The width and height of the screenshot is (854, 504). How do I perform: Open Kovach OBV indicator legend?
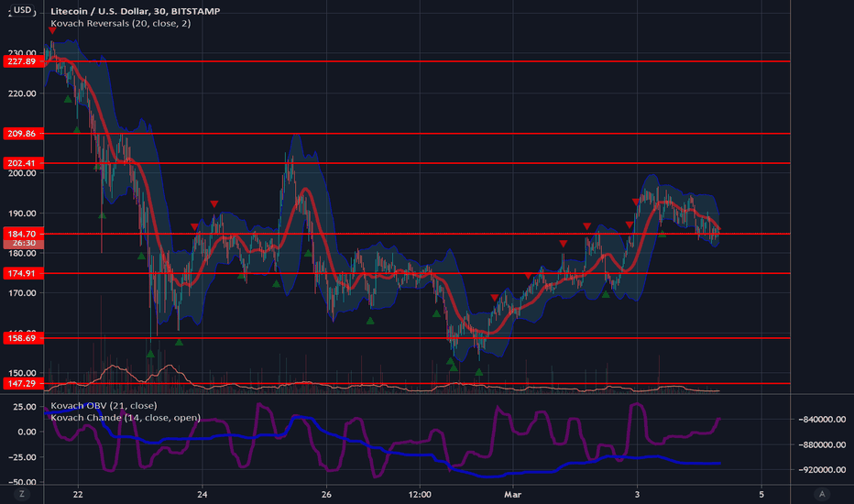[x=104, y=405]
